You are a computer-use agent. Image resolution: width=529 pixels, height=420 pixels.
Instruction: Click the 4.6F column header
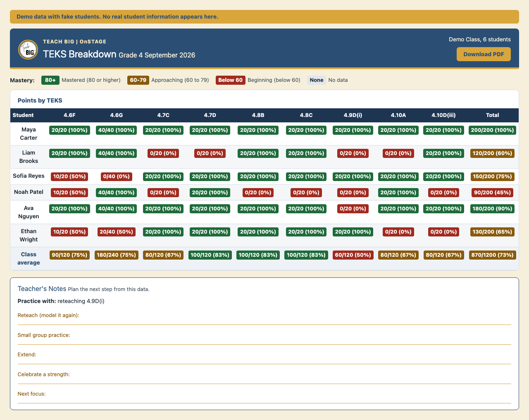tap(69, 115)
